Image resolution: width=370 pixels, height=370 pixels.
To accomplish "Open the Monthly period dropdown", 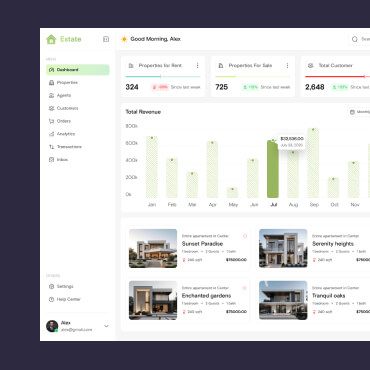I will (x=359, y=112).
